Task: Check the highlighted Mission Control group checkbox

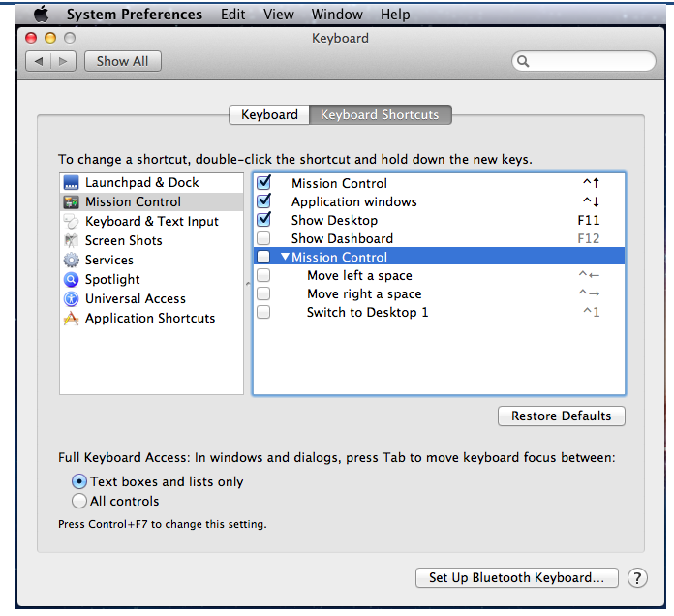Action: point(263,257)
